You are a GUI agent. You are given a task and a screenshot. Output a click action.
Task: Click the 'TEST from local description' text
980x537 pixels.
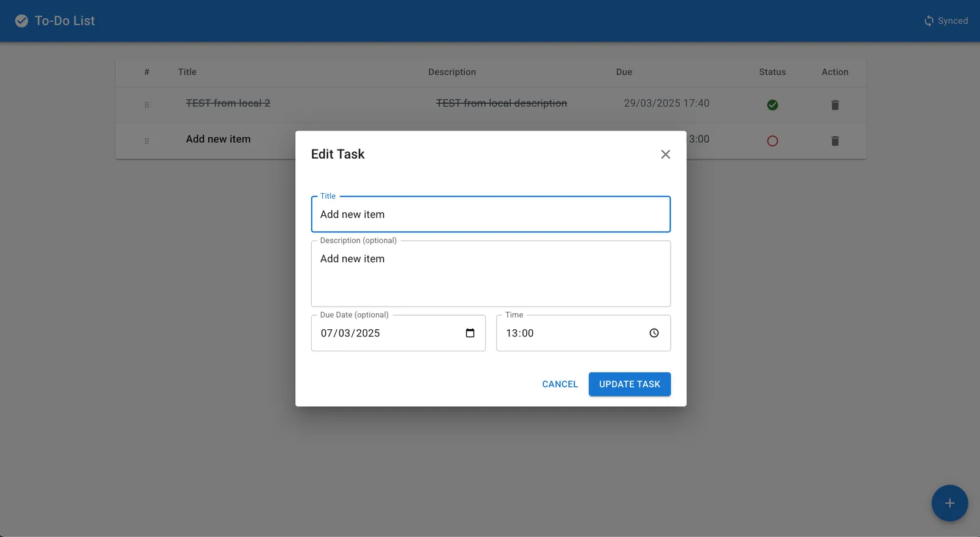click(502, 103)
